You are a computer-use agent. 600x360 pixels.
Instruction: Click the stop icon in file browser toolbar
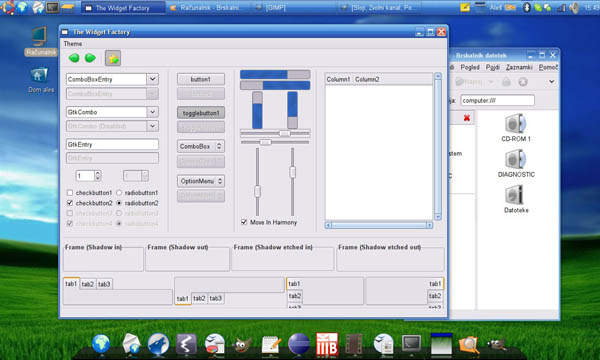(523, 81)
